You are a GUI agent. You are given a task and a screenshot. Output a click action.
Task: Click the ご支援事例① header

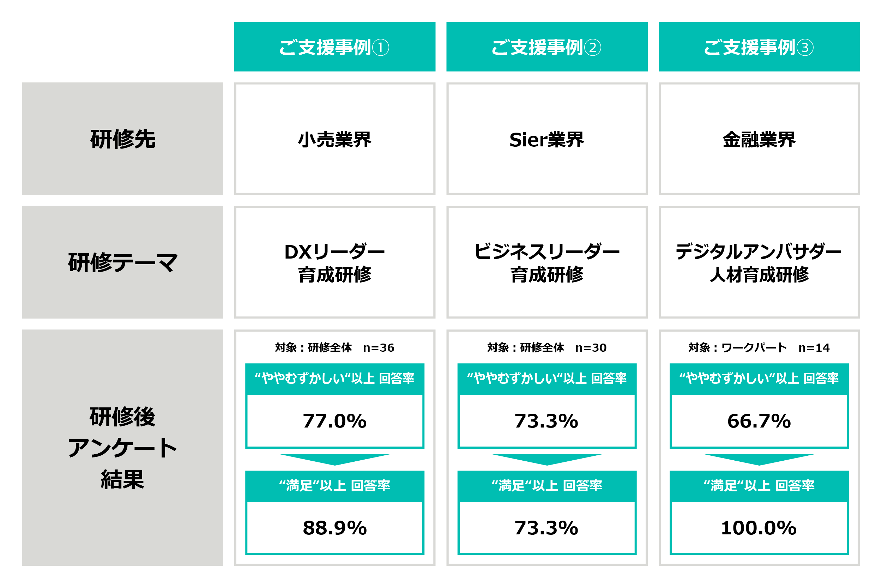click(334, 47)
